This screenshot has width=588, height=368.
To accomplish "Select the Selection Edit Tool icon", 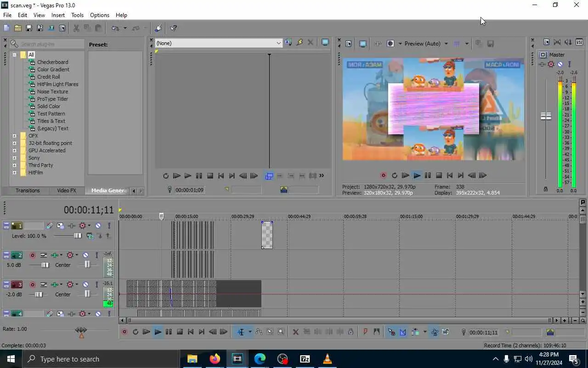I will [270, 332].
